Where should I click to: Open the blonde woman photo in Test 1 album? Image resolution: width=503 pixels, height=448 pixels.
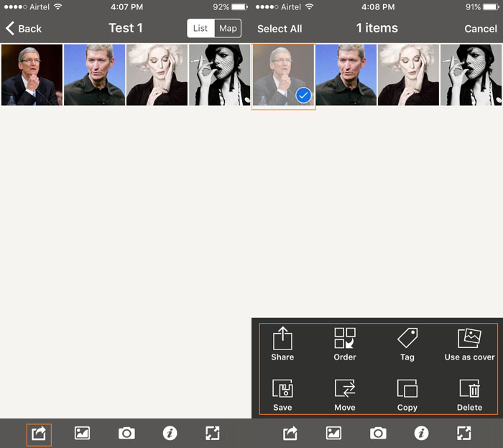(x=157, y=75)
